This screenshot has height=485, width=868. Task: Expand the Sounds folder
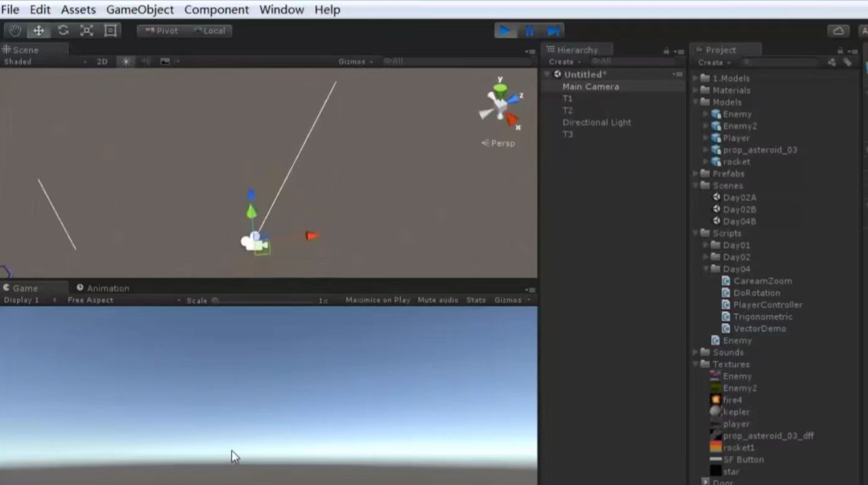click(696, 352)
